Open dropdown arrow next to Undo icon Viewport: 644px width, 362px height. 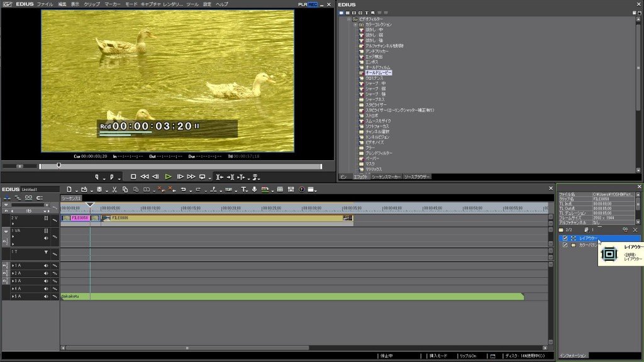point(191,190)
